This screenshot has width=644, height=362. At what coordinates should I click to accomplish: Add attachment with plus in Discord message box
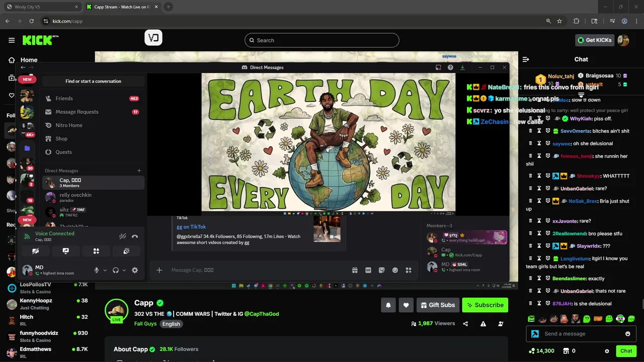click(x=159, y=270)
